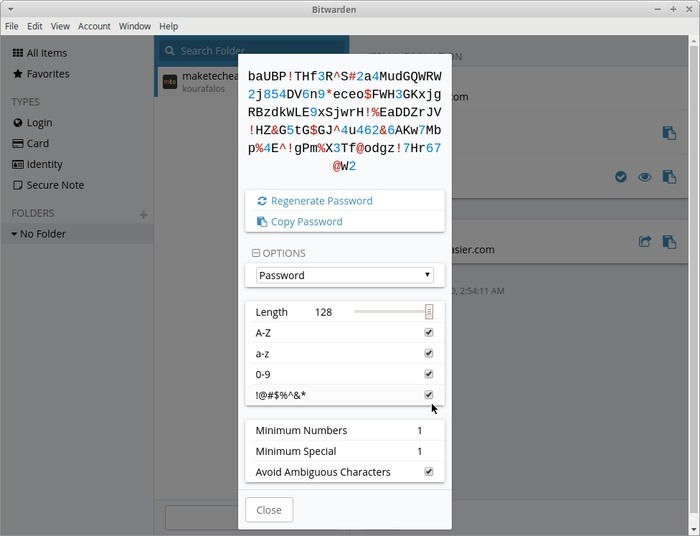700x536 pixels.
Task: Open the Window menu
Action: 135,26
